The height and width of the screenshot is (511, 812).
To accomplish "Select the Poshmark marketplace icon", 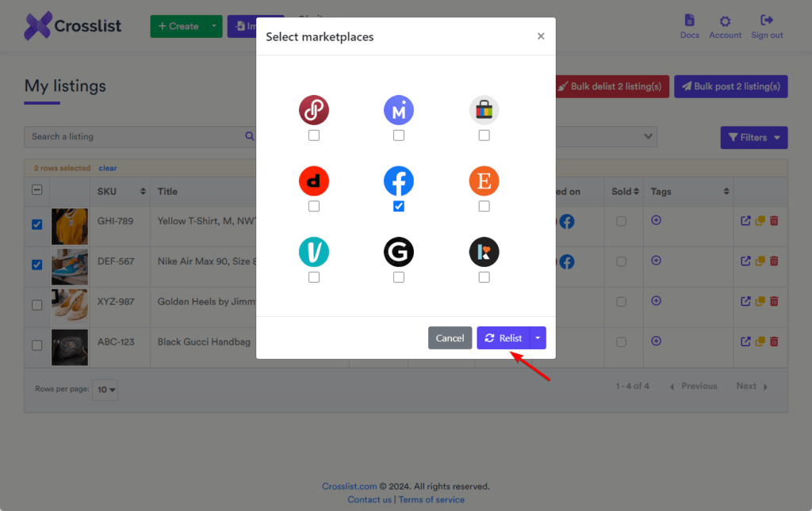I will click(x=313, y=110).
